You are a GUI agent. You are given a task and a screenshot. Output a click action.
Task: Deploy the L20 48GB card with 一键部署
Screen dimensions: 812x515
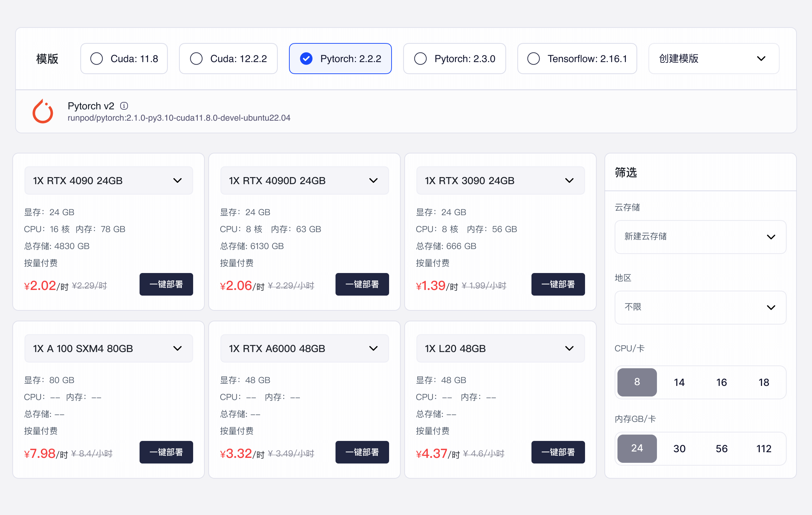(558, 452)
